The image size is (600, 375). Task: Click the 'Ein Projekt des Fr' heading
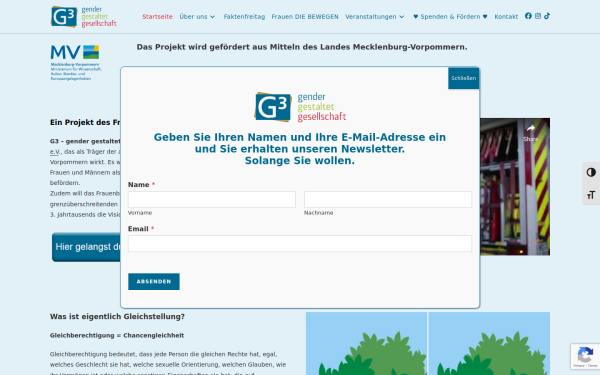coord(85,122)
